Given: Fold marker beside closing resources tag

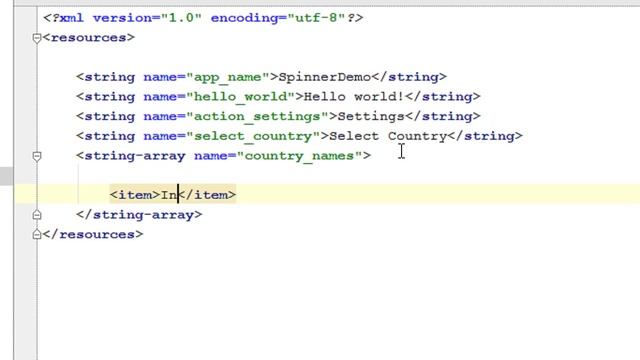Looking at the screenshot, I should coord(37,234).
